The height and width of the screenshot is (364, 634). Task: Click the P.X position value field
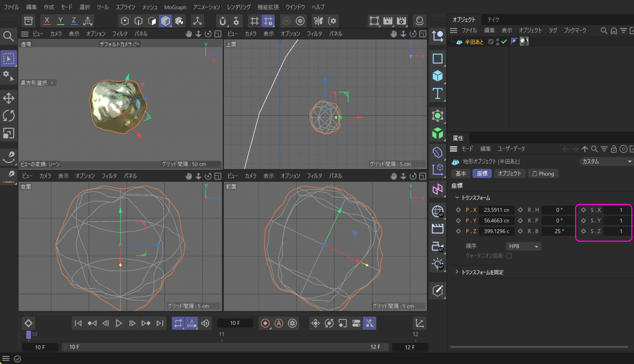click(x=496, y=210)
